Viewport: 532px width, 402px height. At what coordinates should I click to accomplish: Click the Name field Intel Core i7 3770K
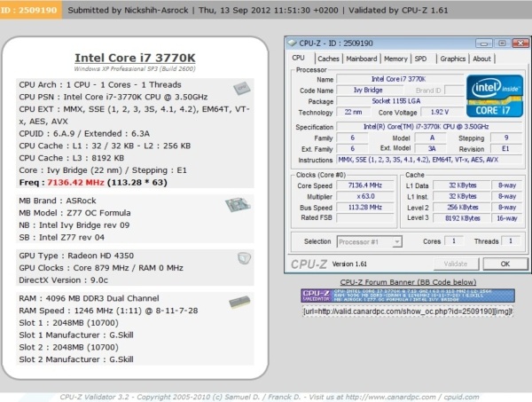[400, 79]
